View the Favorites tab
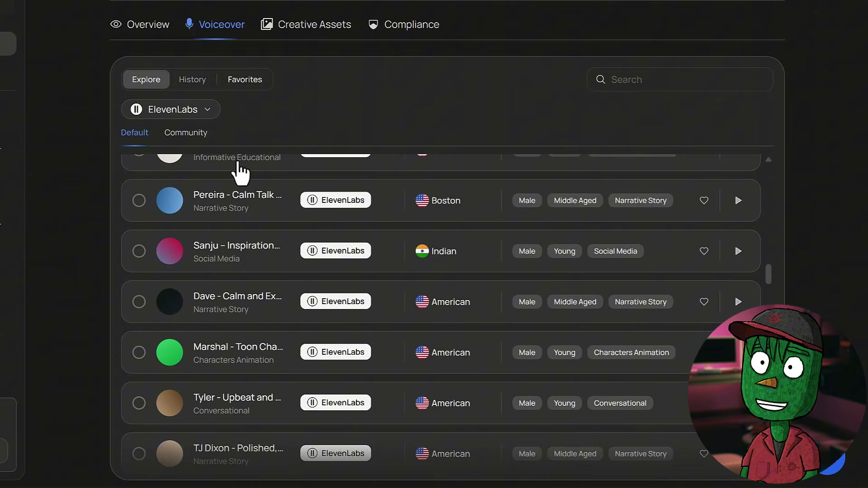Viewport: 868px width, 488px height. coord(245,80)
